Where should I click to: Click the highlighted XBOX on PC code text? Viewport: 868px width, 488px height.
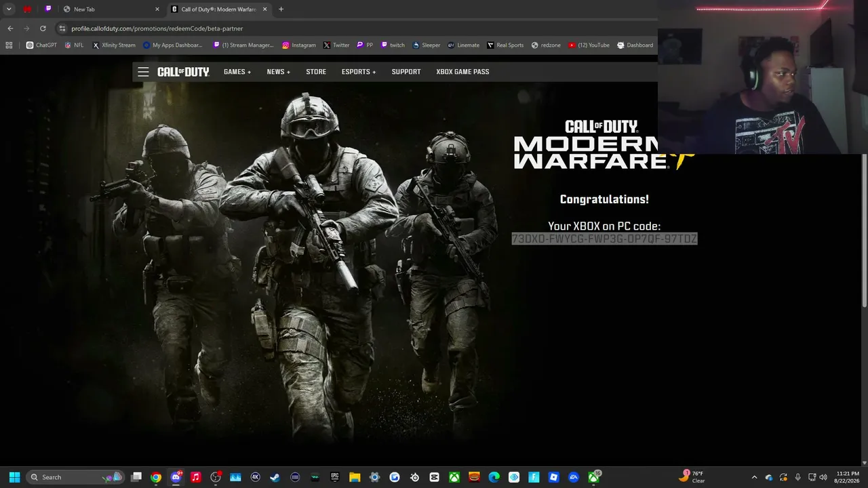604,239
